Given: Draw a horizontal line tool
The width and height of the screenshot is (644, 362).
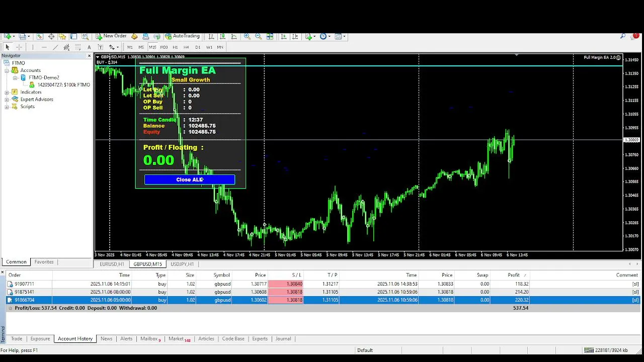Looking at the screenshot, I should [x=44, y=47].
